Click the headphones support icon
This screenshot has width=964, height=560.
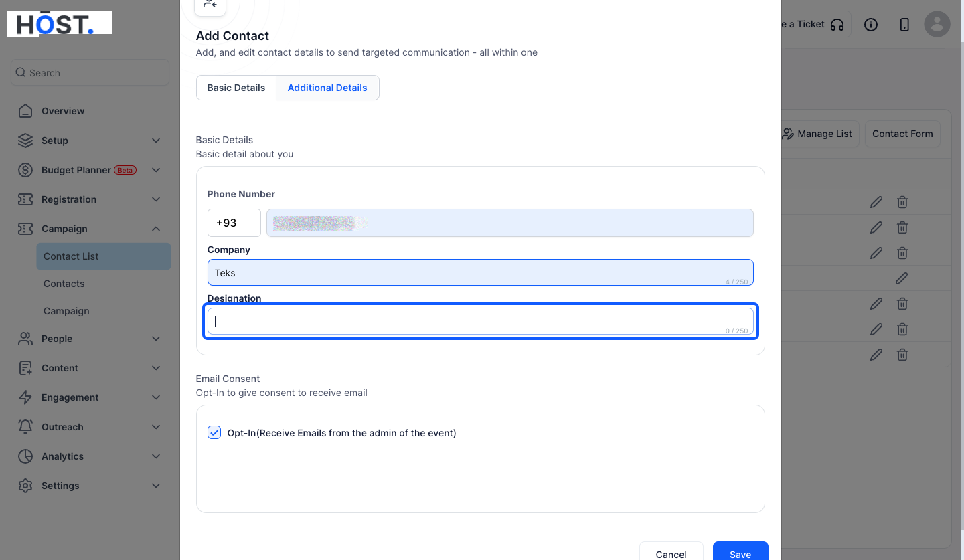[x=837, y=25]
